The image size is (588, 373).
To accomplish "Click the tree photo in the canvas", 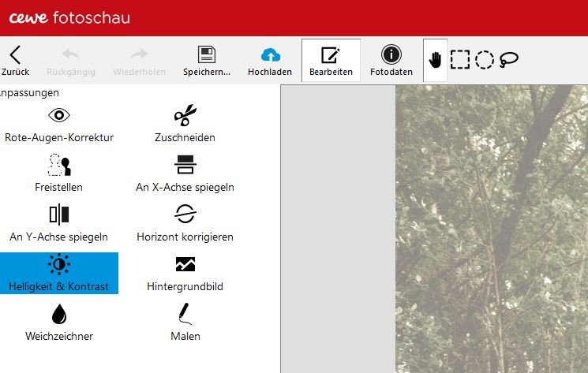I will pyautogui.click(x=492, y=229).
